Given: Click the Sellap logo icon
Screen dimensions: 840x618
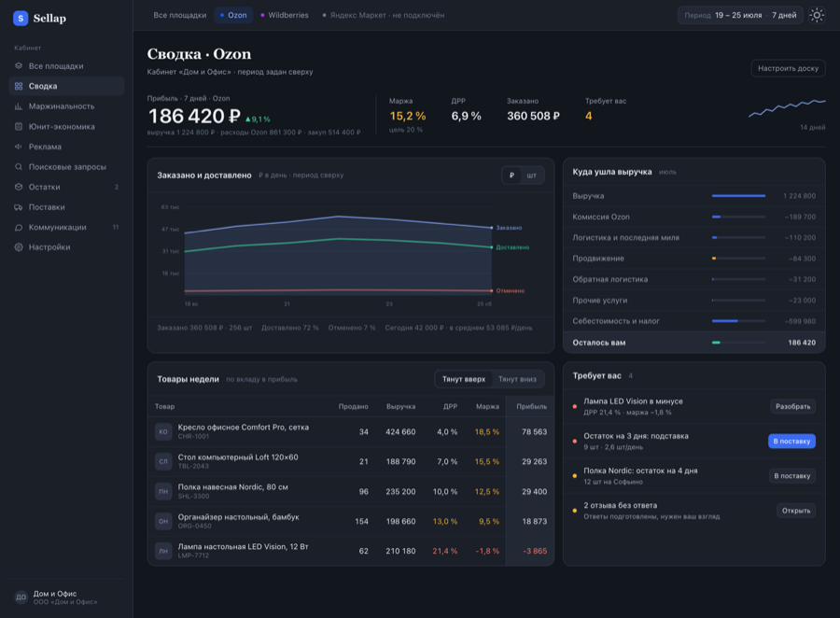Looking at the screenshot, I should coord(21,19).
